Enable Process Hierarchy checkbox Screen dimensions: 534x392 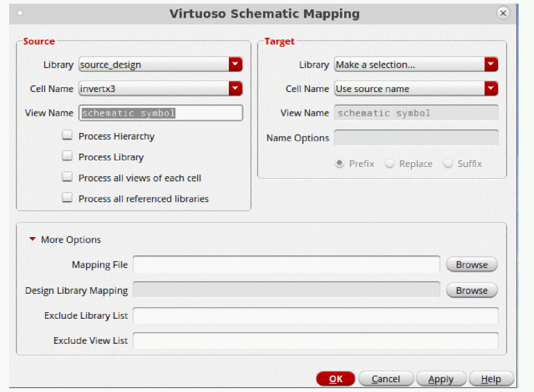click(x=68, y=136)
